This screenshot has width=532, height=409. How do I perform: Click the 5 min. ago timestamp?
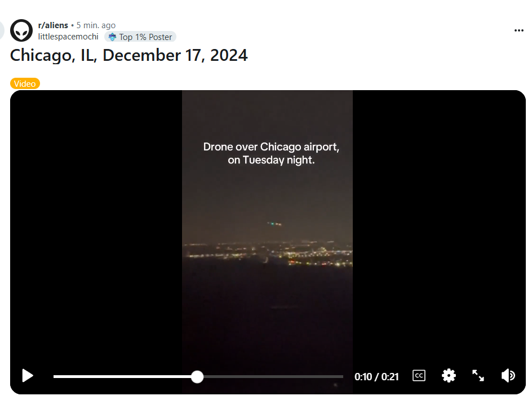tap(96, 25)
